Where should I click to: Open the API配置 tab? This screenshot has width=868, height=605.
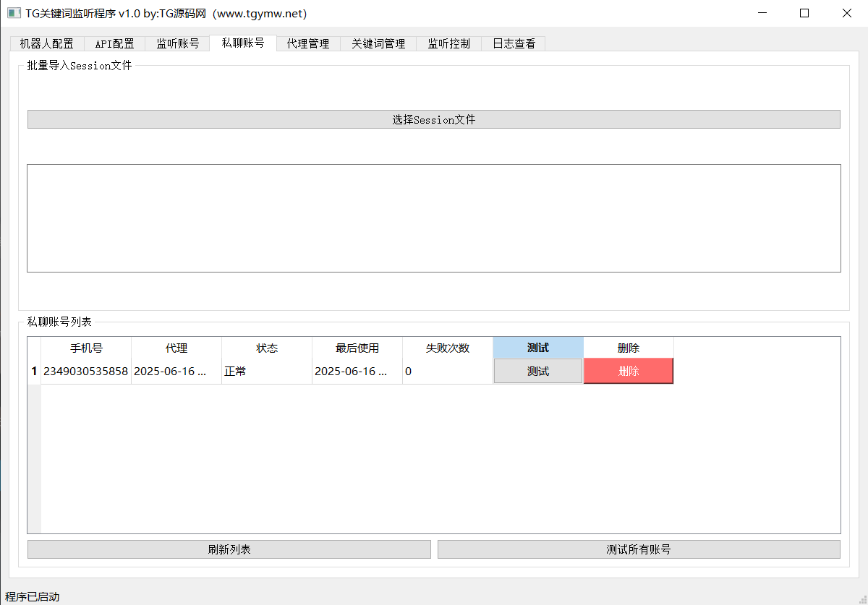(x=114, y=43)
